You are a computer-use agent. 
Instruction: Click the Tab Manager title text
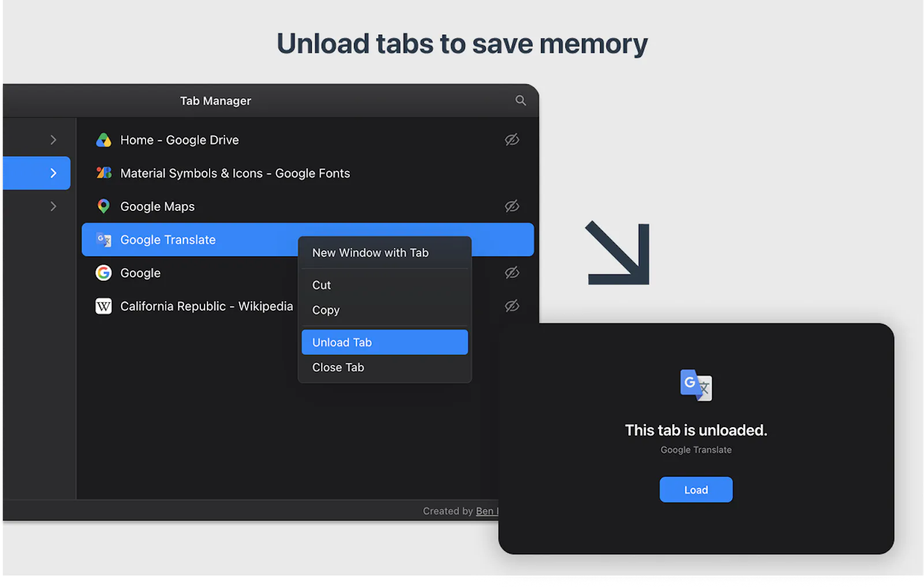[215, 101]
